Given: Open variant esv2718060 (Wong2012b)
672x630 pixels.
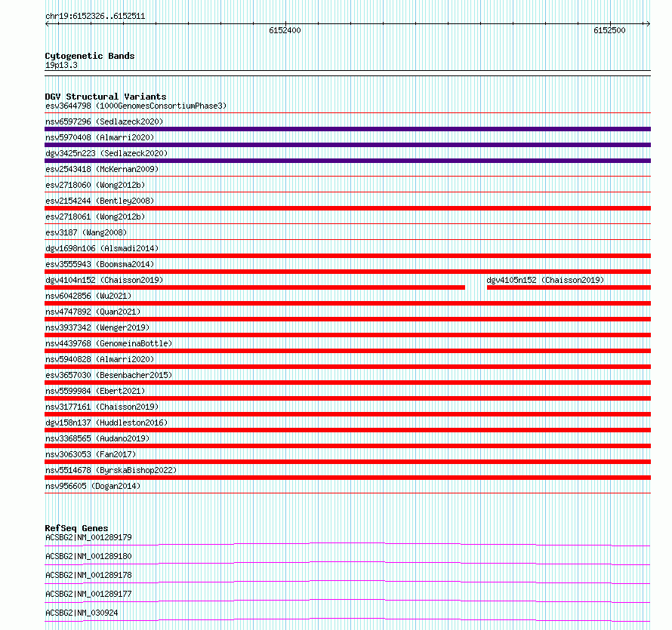Looking at the screenshot, I should (95, 185).
